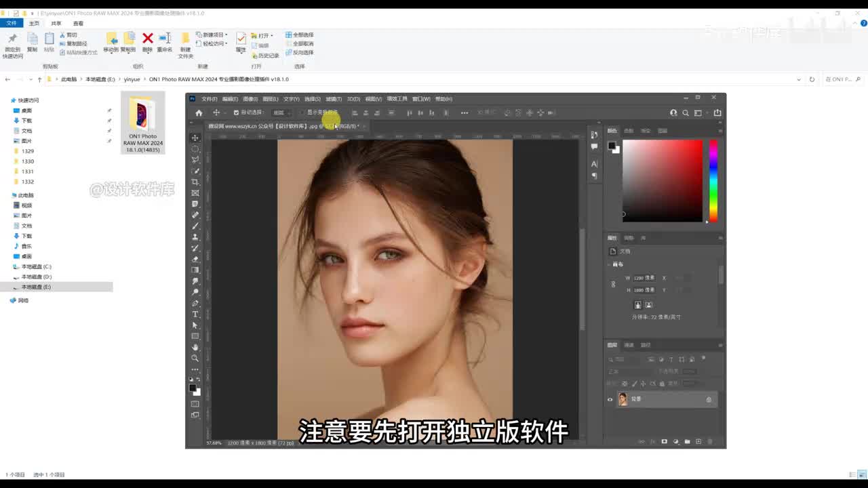The height and width of the screenshot is (488, 868).
Task: Open the 滤镜(T) menu in Photoshop
Action: pos(333,99)
